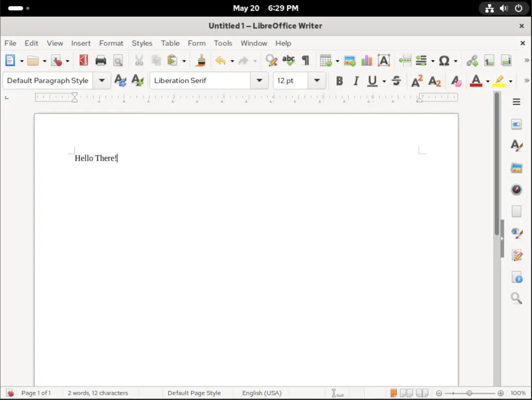
Task: Expand the font color options
Action: click(487, 81)
